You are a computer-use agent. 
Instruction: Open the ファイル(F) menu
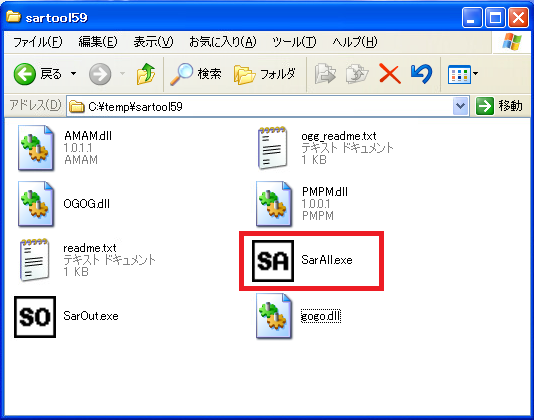tap(37, 42)
